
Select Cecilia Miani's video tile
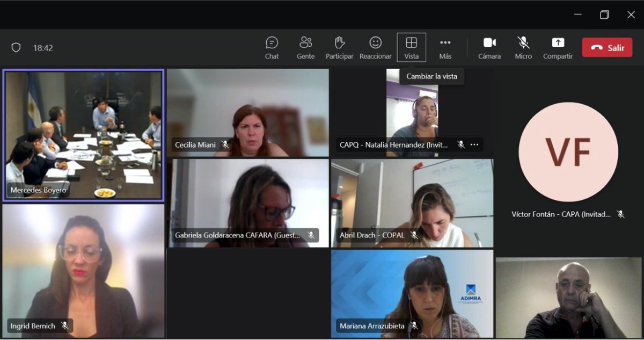click(247, 112)
